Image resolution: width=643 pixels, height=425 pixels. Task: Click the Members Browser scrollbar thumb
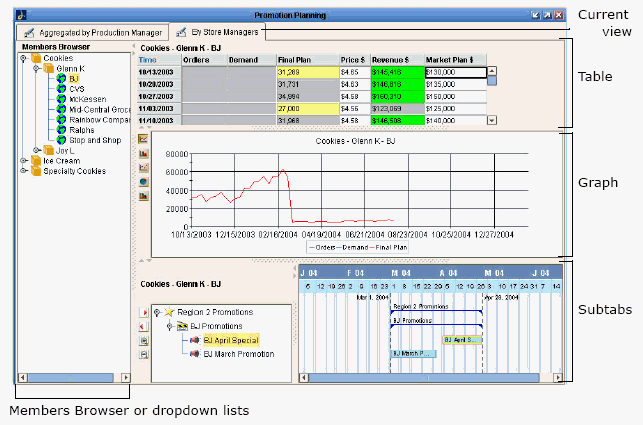(71, 377)
